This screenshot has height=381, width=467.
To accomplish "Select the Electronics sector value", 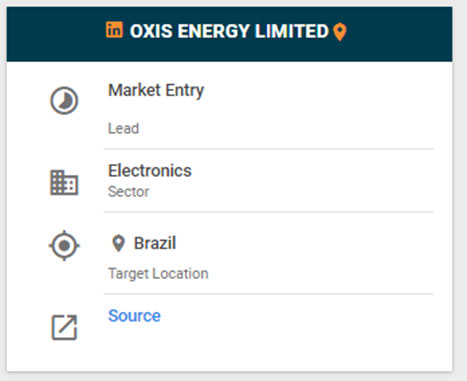I will tap(150, 171).
